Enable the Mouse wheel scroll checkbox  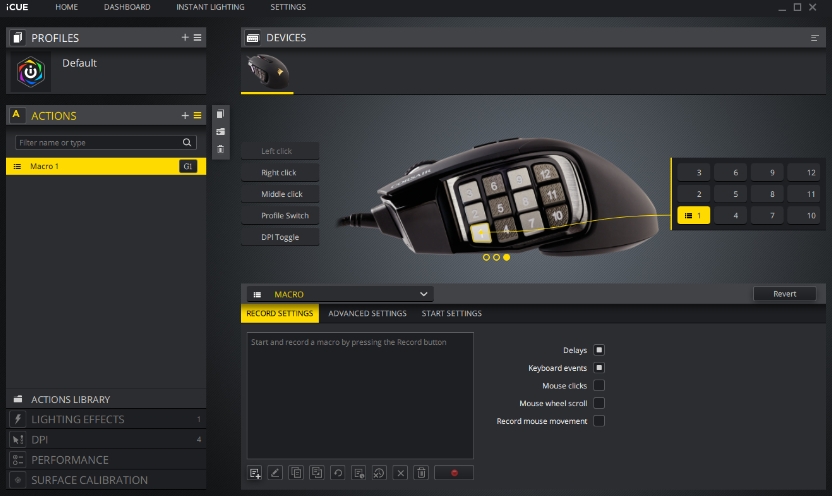(x=599, y=403)
